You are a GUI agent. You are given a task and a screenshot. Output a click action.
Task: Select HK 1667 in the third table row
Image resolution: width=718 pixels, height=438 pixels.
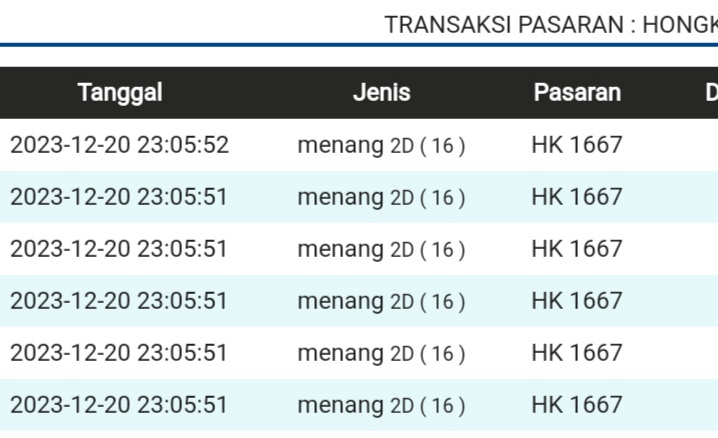[576, 249]
